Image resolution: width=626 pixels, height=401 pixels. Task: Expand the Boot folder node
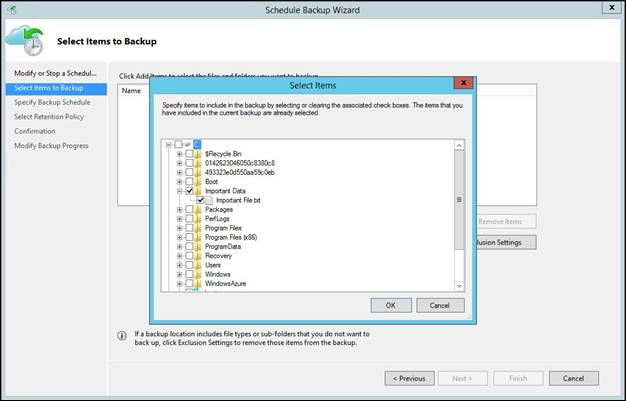coord(180,182)
